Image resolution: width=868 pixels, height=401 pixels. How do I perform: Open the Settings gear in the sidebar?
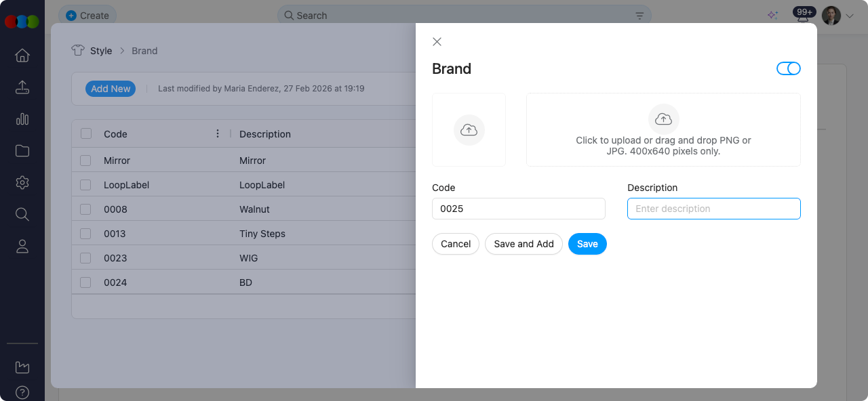pyautogui.click(x=22, y=182)
